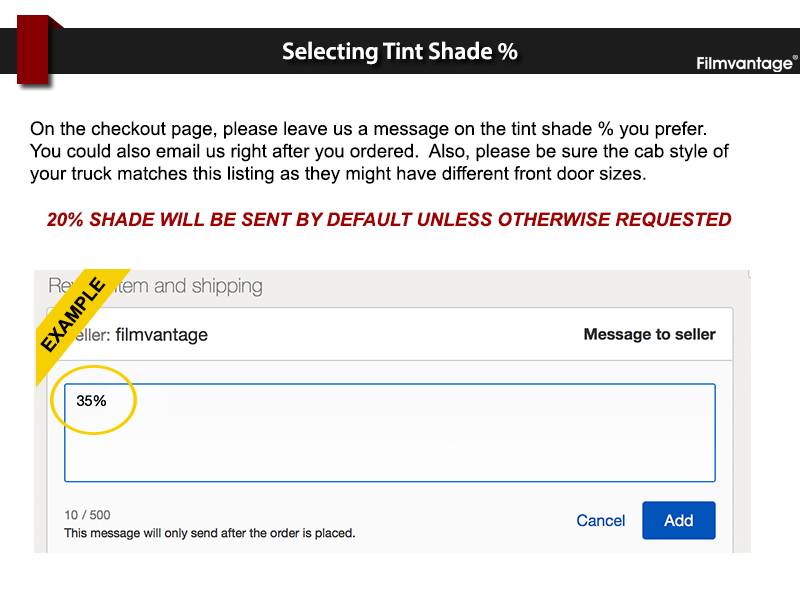
Task: Click the red 20% shade default warning
Action: [x=389, y=219]
